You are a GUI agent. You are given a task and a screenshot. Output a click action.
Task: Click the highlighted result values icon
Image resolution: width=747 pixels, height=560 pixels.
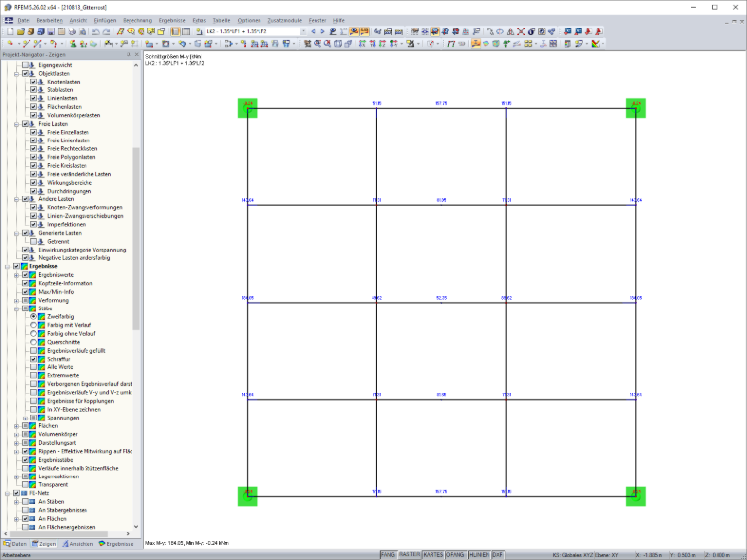[365, 31]
